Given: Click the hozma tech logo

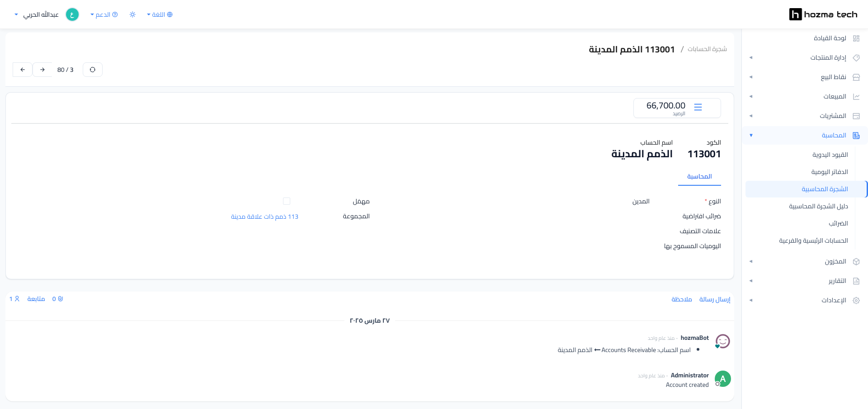Looking at the screenshot, I should pyautogui.click(x=823, y=14).
